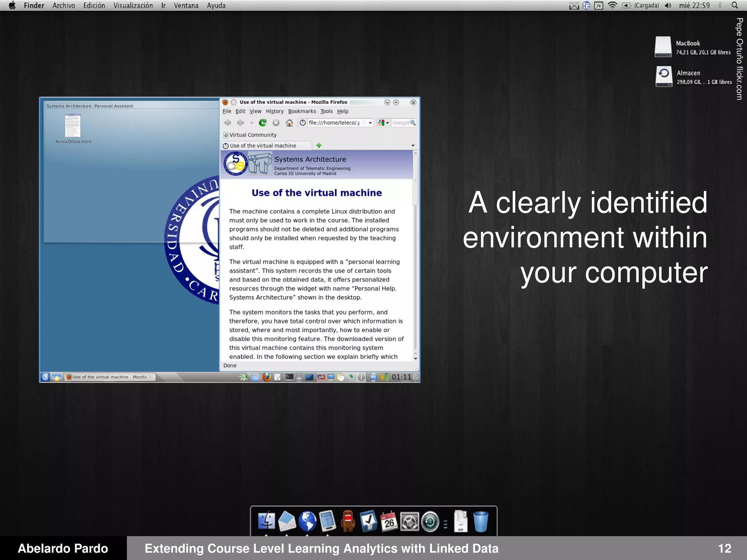
Task: Launch the terminal from KDE panel
Action: pyautogui.click(x=289, y=377)
